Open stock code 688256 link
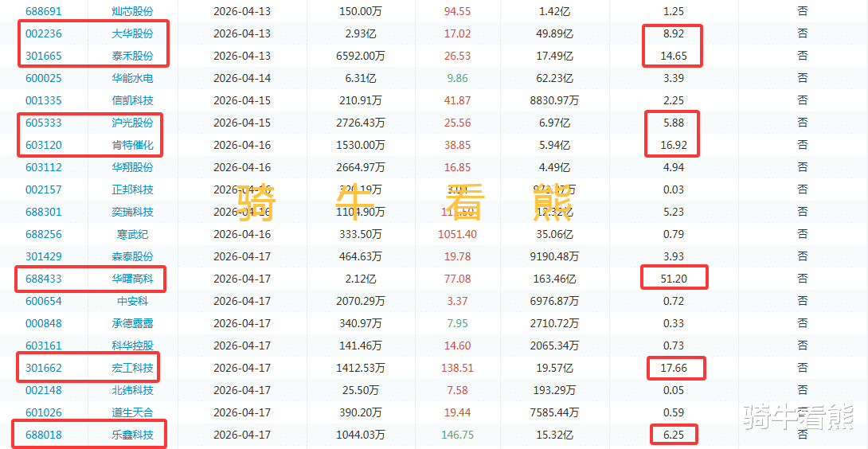Viewport: 868px width, 449px height. [44, 234]
